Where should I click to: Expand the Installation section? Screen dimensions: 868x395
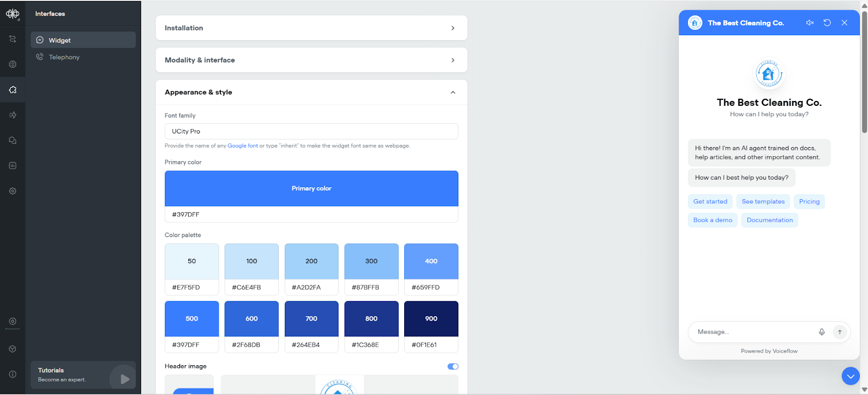point(311,28)
